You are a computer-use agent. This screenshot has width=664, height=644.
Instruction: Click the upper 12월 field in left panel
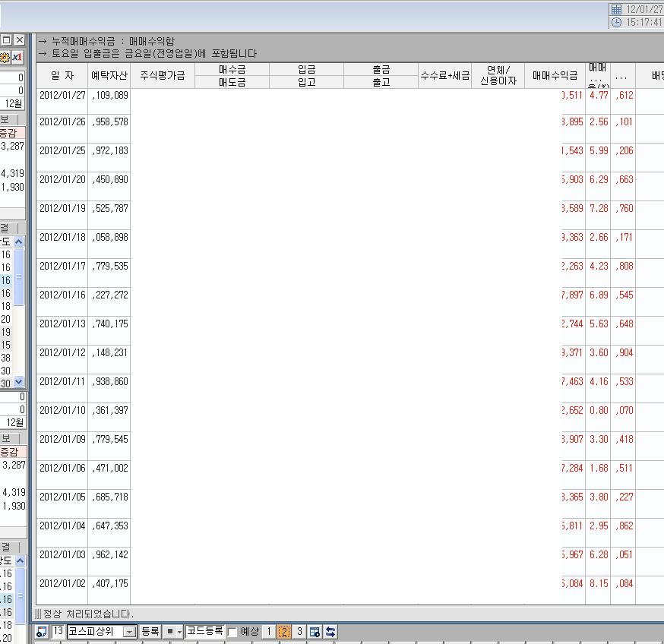pos(13,103)
